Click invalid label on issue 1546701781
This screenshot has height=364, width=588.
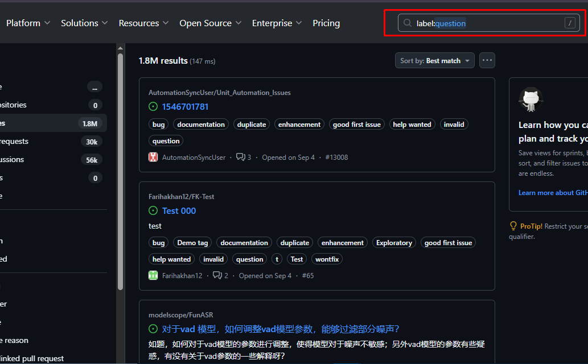click(454, 125)
